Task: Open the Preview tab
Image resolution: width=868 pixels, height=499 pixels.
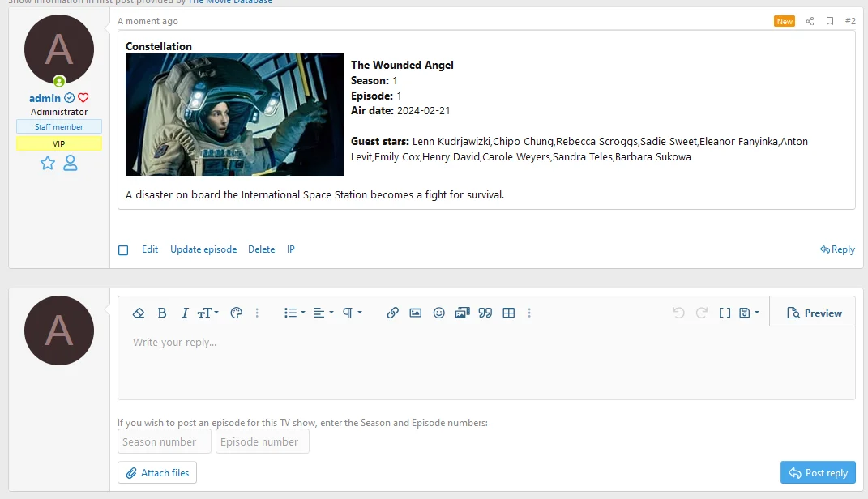Action: pyautogui.click(x=815, y=313)
